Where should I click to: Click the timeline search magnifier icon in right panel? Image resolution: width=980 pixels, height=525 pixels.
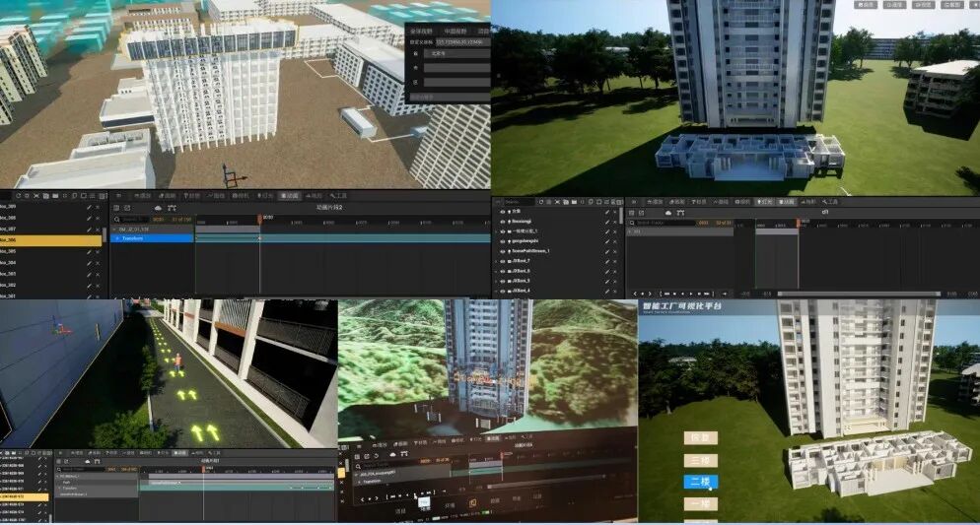(x=632, y=223)
